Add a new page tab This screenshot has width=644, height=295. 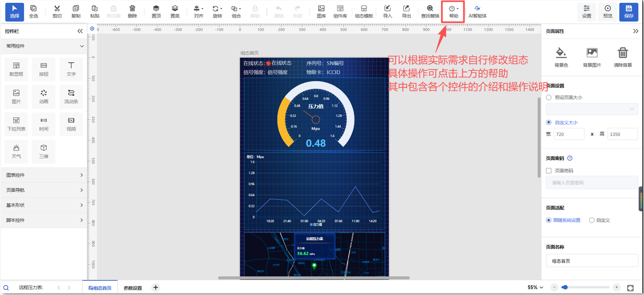tap(156, 287)
